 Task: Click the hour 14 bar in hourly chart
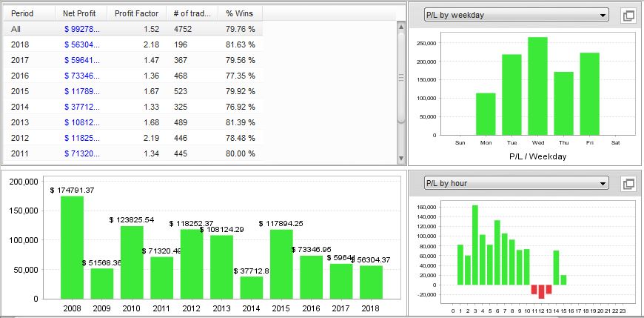[556, 268]
